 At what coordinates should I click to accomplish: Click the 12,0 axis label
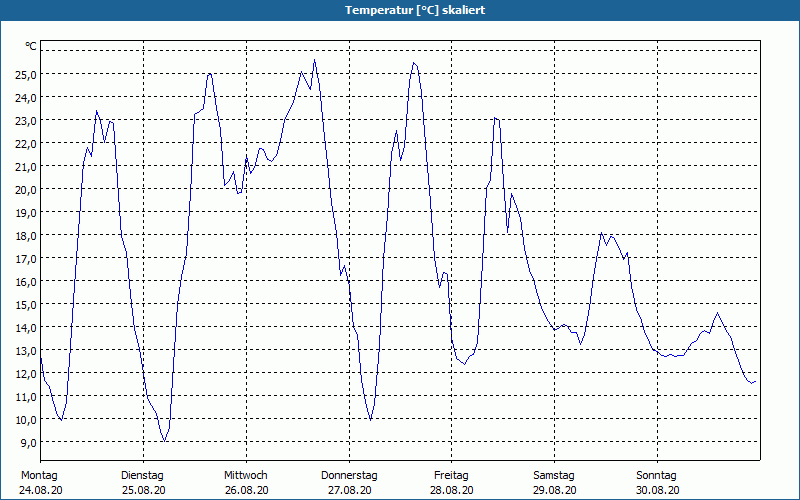[25, 373]
